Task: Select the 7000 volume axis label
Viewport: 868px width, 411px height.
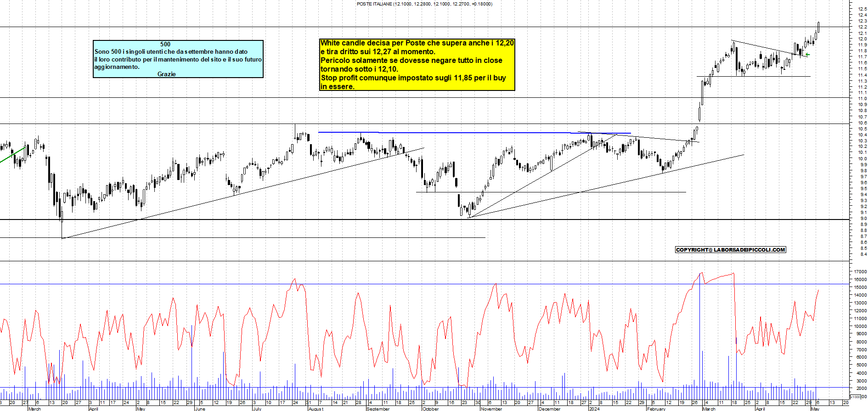Action: (x=861, y=350)
